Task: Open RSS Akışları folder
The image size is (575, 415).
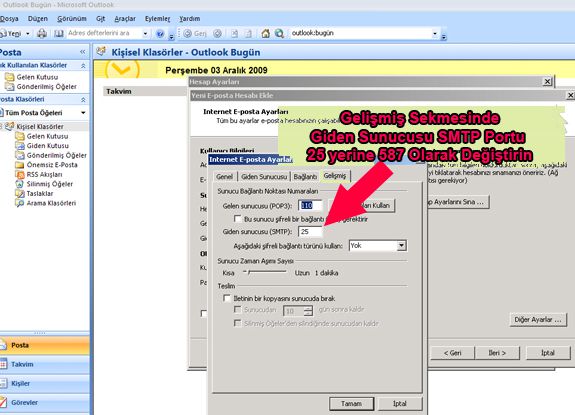Action: pyautogui.click(x=44, y=174)
